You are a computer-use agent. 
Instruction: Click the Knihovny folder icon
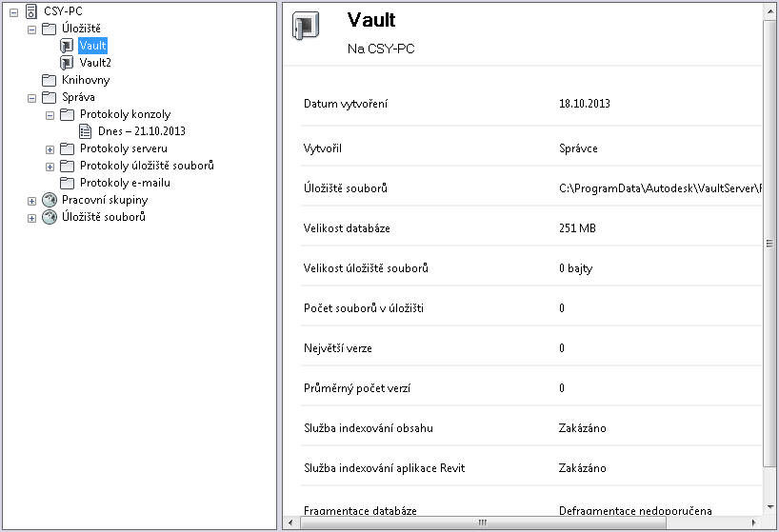coord(50,80)
